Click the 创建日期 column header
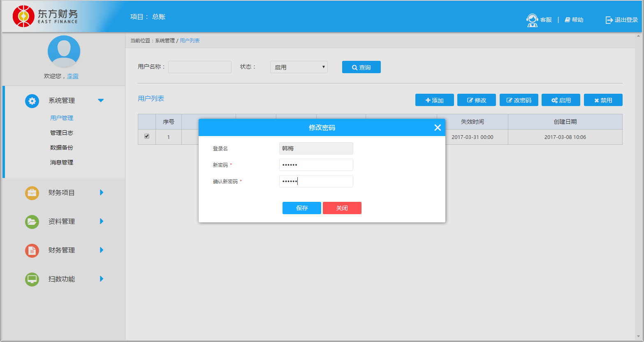The image size is (644, 342). 565,122
